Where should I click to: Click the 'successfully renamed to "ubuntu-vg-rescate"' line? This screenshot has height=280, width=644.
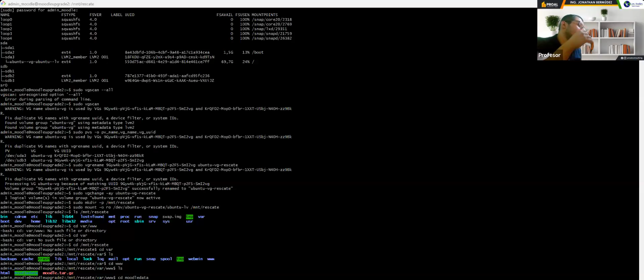click(119, 188)
